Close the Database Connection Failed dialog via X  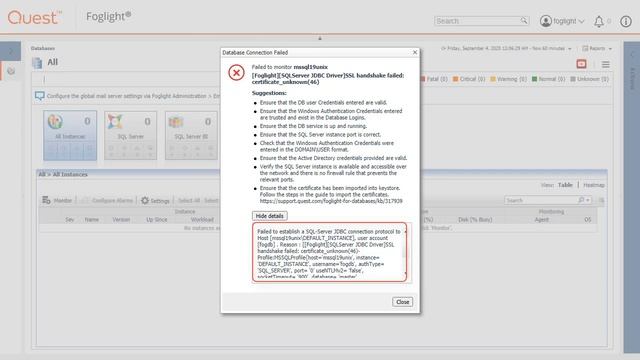[x=415, y=52]
